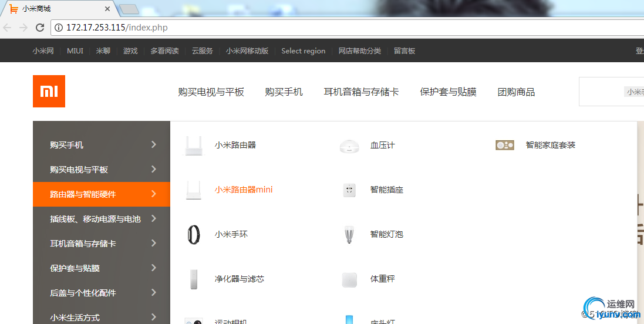Click the 智能插座 smart socket image
This screenshot has width=644, height=324.
click(349, 190)
